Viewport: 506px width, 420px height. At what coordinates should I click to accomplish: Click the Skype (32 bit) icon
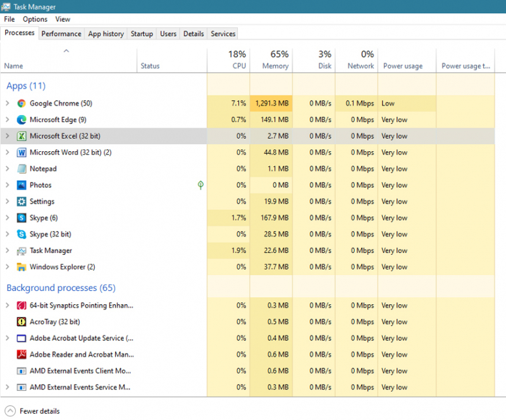pos(22,235)
